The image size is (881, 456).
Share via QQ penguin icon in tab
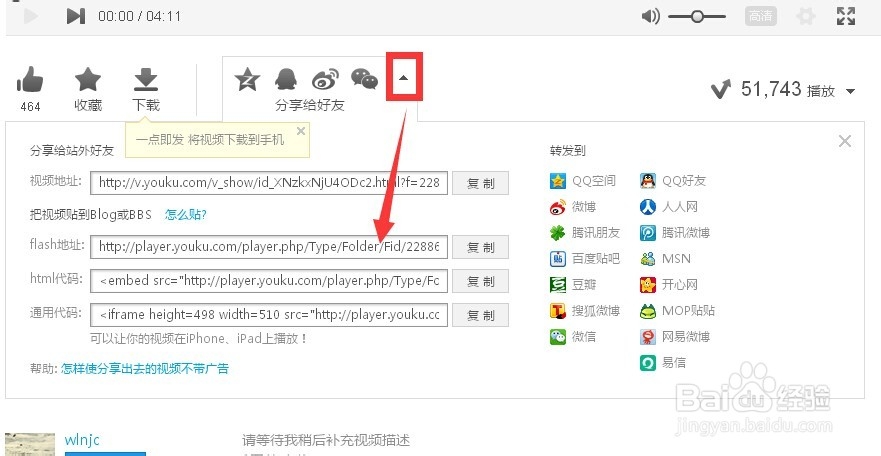[285, 79]
